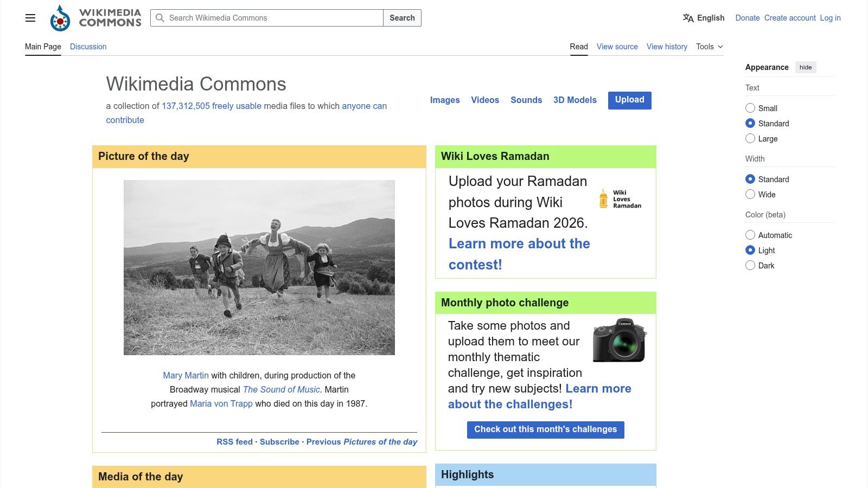
Task: Open the Sounds category link
Action: [x=526, y=100]
